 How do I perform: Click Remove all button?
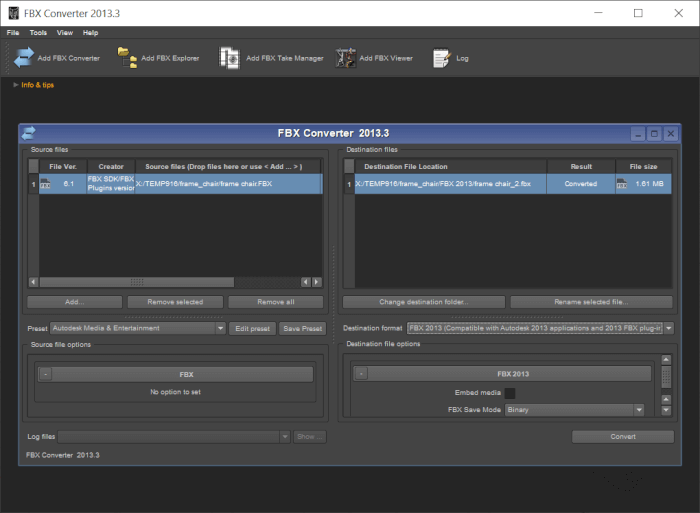coord(276,302)
